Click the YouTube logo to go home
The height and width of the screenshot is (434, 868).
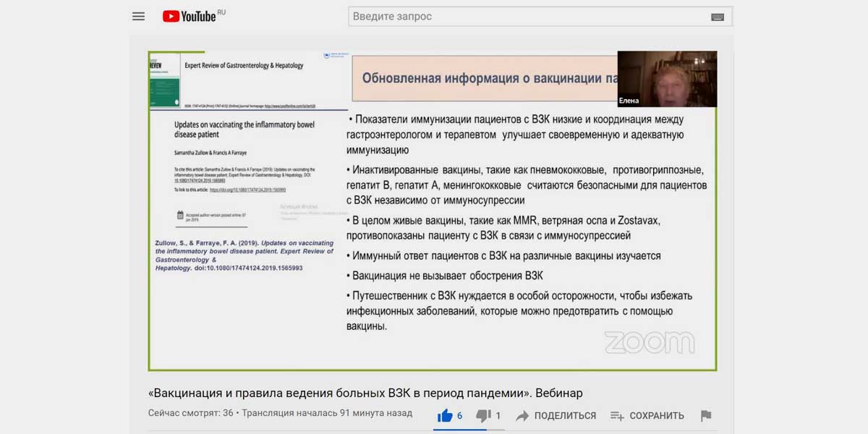[x=190, y=16]
